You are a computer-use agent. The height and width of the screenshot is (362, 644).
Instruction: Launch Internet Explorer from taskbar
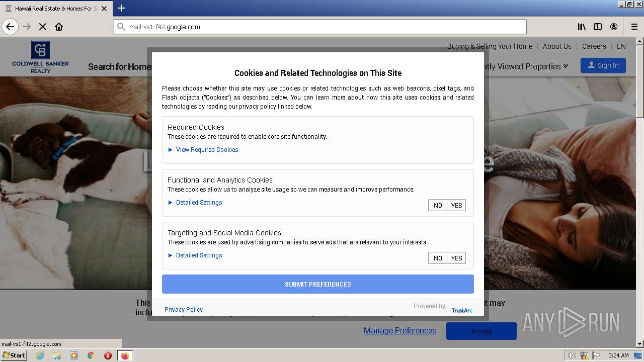[40, 355]
